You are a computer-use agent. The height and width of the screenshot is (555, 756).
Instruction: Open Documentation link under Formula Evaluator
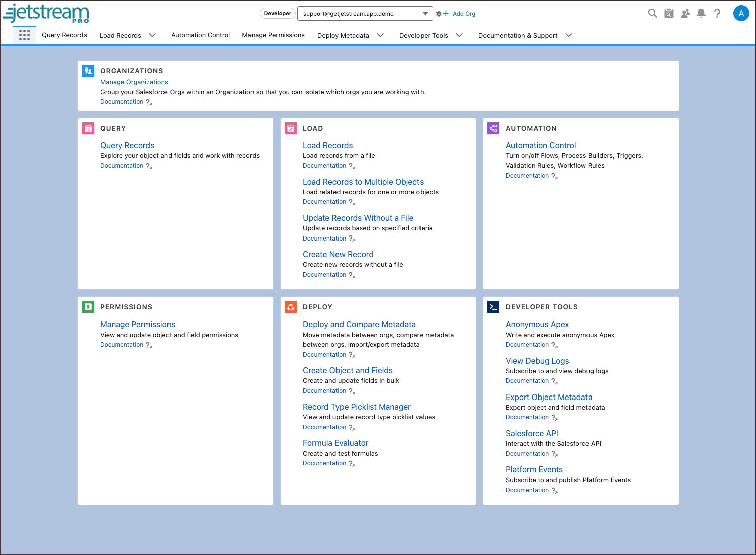click(x=324, y=463)
